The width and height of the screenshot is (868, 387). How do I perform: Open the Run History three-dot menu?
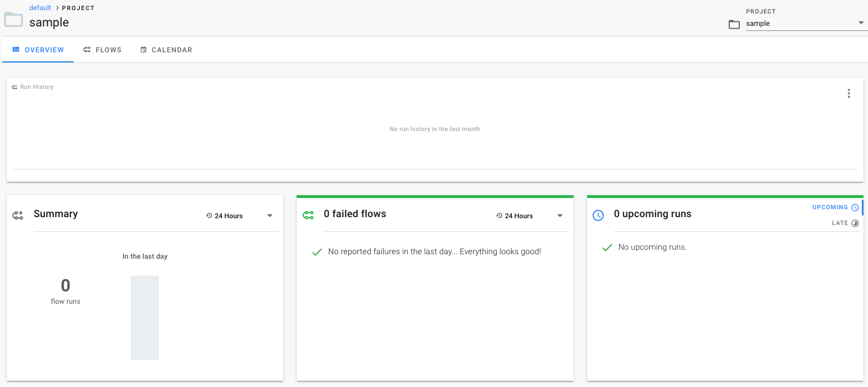tap(848, 93)
